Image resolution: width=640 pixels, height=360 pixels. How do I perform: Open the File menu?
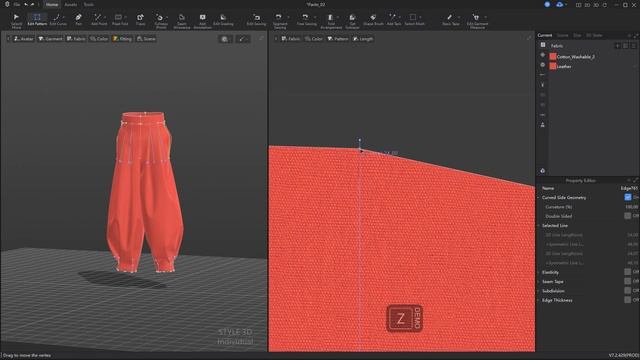click(17, 4)
